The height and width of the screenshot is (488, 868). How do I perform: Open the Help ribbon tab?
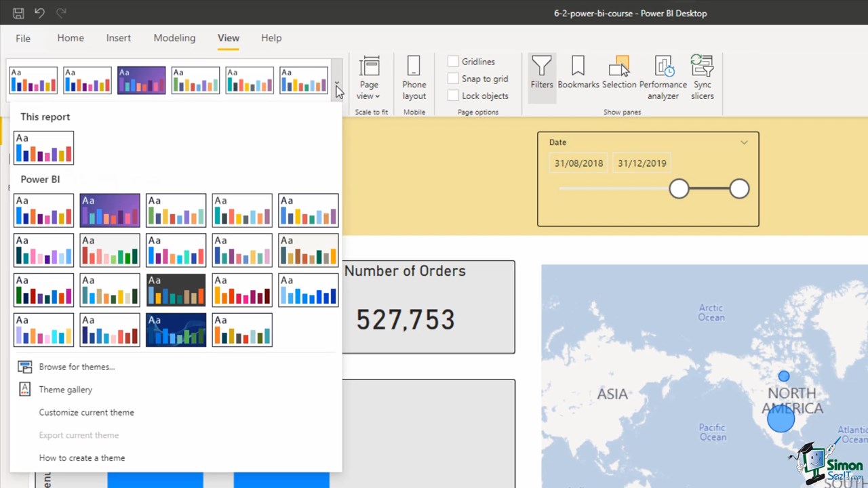(x=271, y=38)
